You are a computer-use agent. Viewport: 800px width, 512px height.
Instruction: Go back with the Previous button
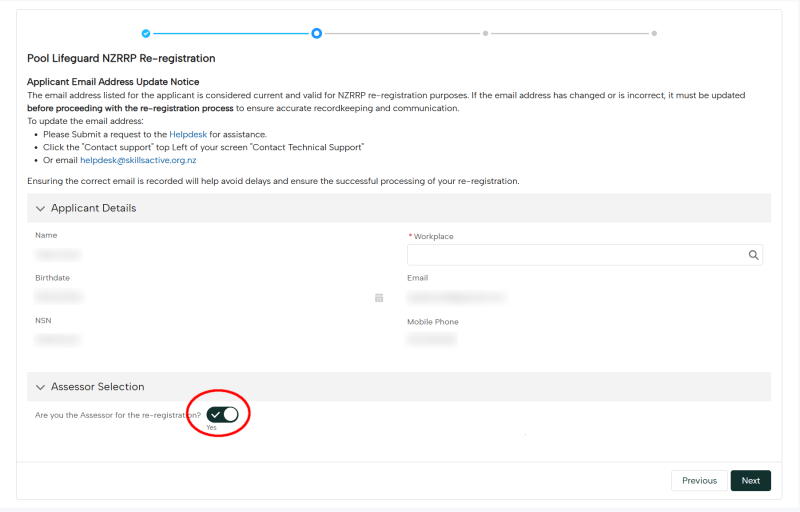pos(699,480)
